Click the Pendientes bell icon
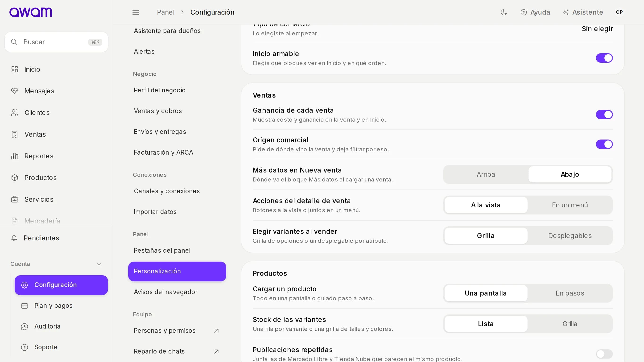The width and height of the screenshot is (644, 362). tap(14, 238)
